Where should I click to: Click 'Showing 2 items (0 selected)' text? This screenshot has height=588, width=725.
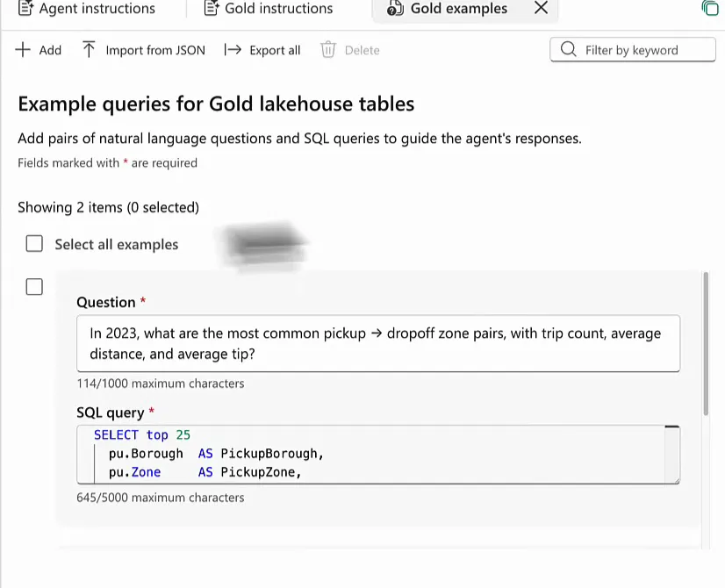[x=108, y=207]
